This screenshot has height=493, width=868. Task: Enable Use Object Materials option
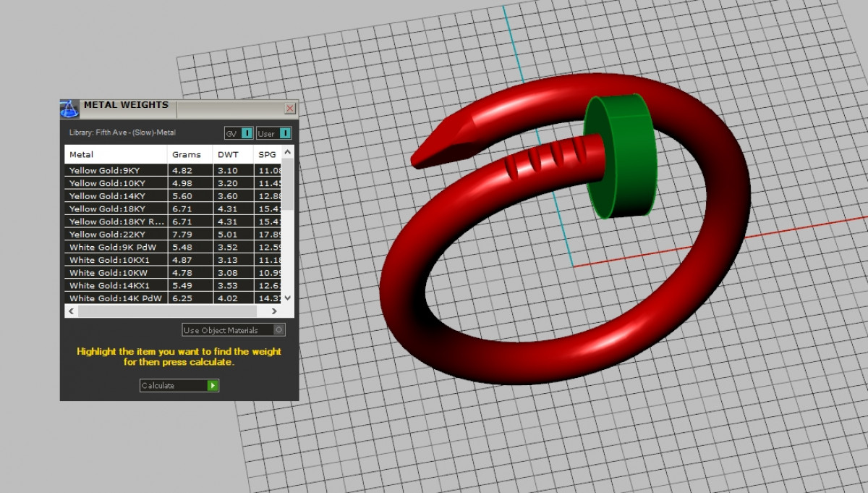279,330
